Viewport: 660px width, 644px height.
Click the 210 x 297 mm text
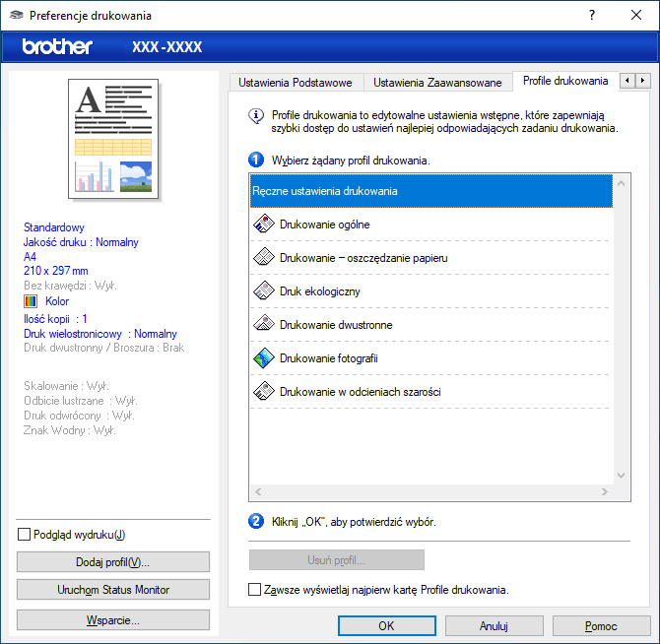(56, 271)
